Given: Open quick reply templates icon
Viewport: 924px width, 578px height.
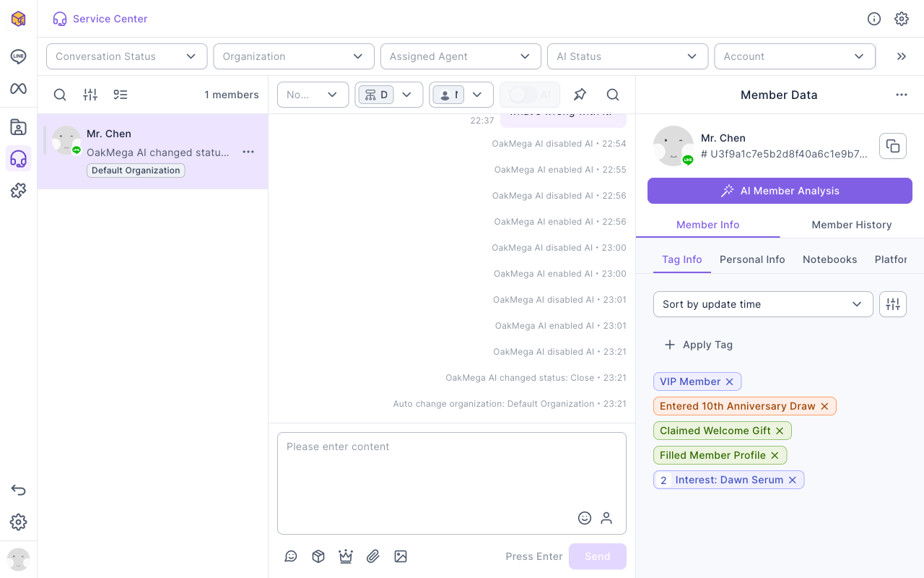Looking at the screenshot, I should tap(291, 556).
